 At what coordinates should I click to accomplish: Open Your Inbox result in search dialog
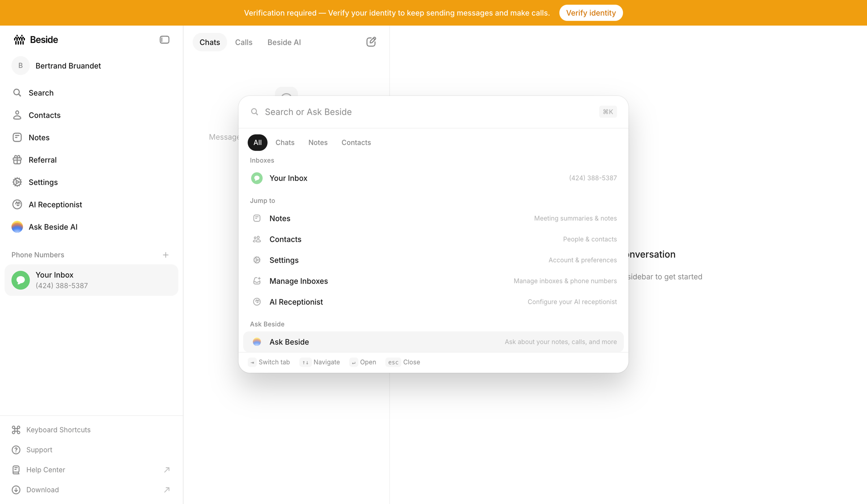click(433, 178)
